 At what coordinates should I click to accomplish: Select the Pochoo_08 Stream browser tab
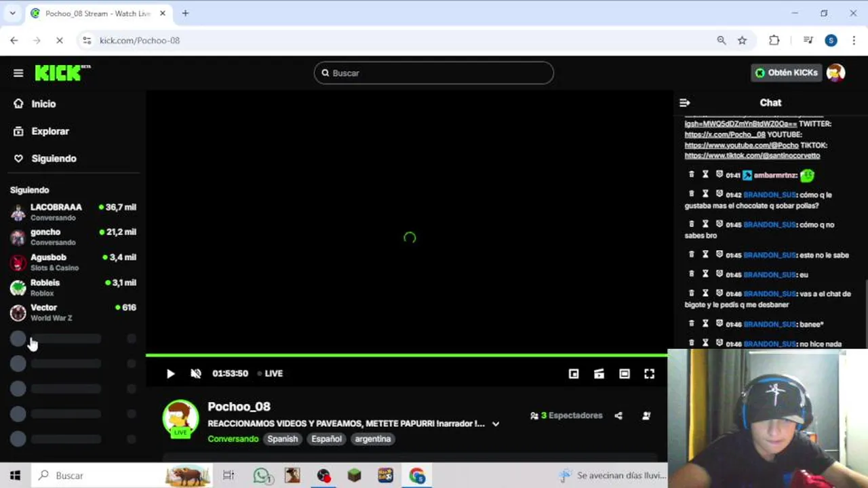coord(98,14)
